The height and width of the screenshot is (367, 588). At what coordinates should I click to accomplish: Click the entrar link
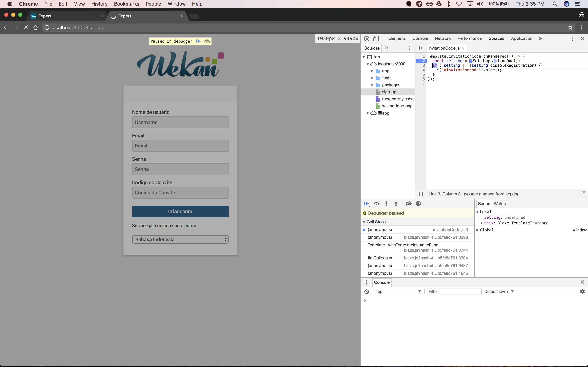point(190,225)
